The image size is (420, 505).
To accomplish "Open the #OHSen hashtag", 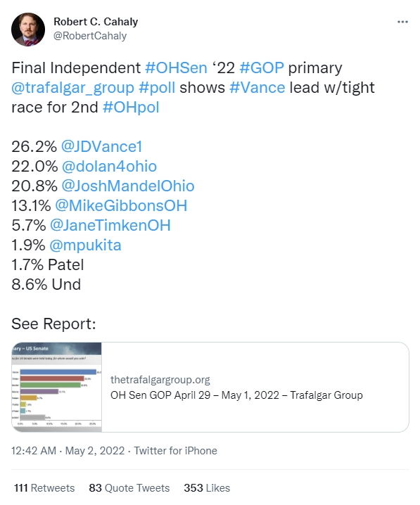I will [176, 68].
